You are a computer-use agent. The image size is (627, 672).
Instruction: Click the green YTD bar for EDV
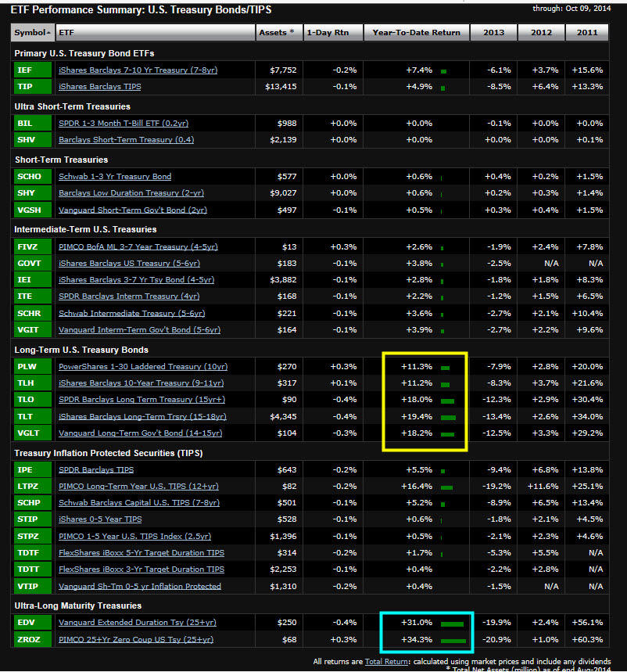(x=452, y=623)
